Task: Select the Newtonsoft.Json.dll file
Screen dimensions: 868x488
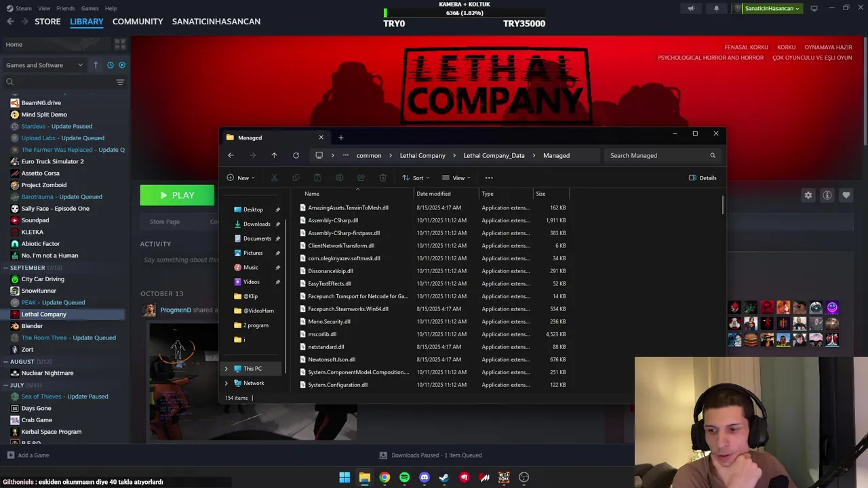Action: pos(331,360)
